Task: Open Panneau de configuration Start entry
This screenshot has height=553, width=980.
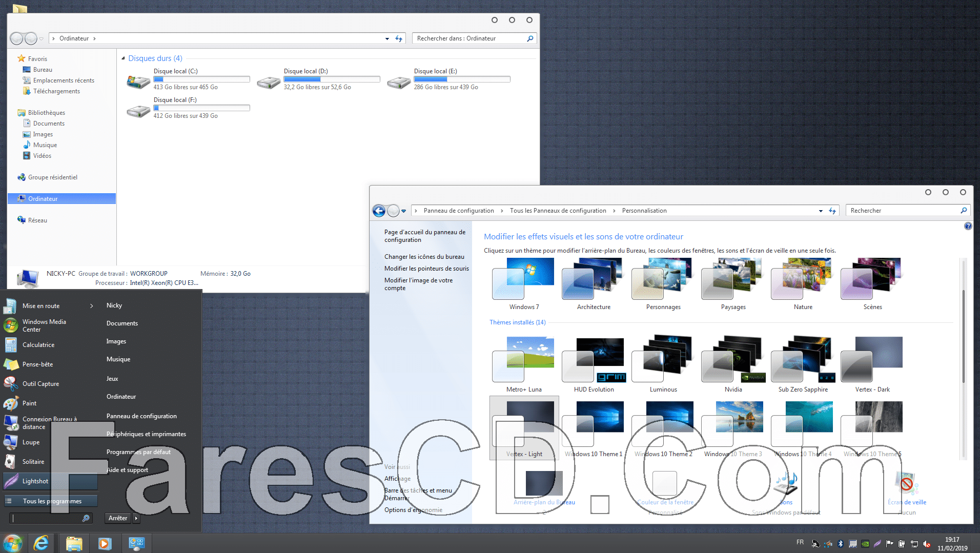Action: click(141, 416)
